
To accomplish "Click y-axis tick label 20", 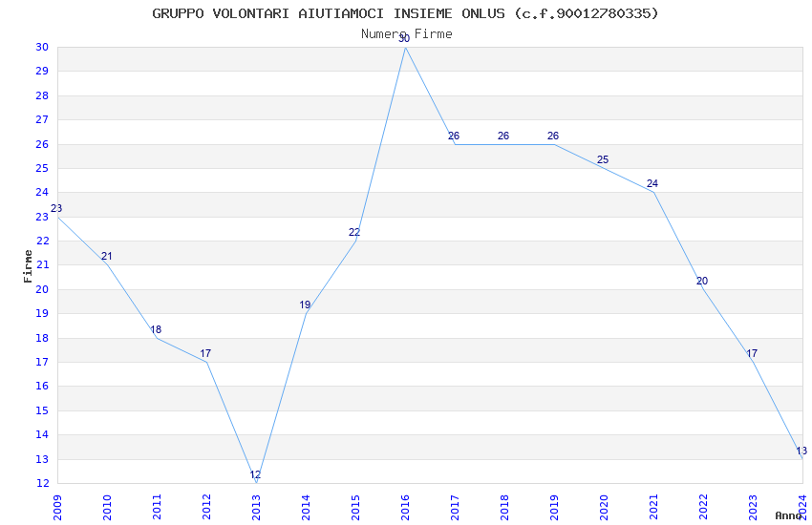I will [42, 289].
